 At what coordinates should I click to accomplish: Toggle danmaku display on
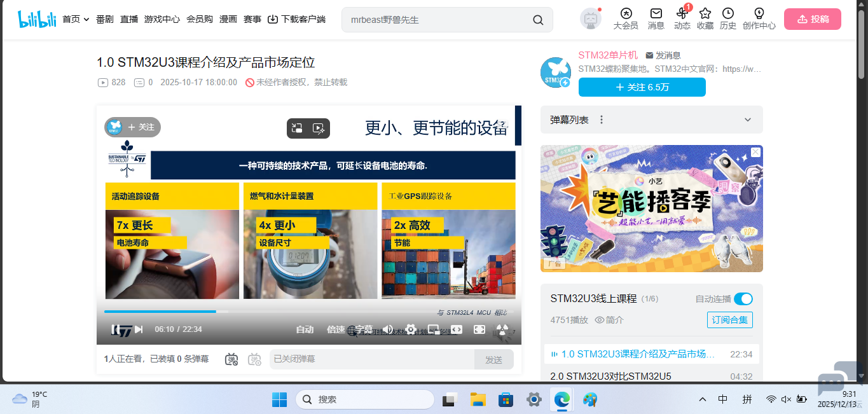click(231, 359)
